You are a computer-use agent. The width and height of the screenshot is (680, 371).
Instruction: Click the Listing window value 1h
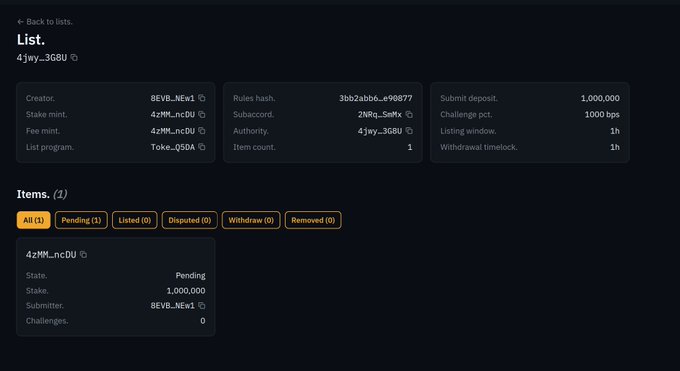tap(615, 131)
